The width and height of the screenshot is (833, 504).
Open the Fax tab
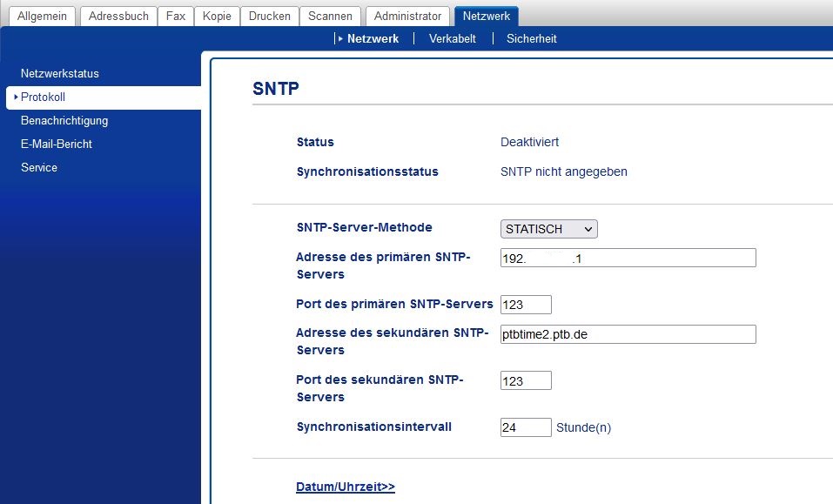pos(176,16)
